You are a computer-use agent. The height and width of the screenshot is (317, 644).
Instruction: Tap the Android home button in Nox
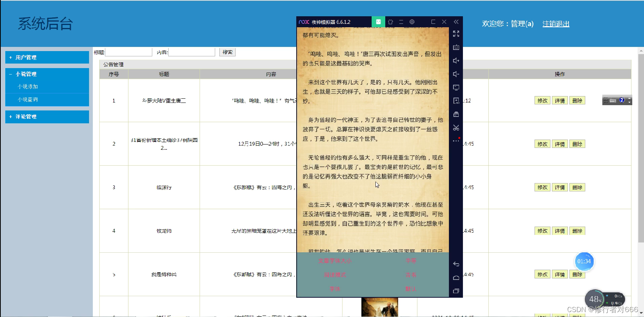(456, 278)
